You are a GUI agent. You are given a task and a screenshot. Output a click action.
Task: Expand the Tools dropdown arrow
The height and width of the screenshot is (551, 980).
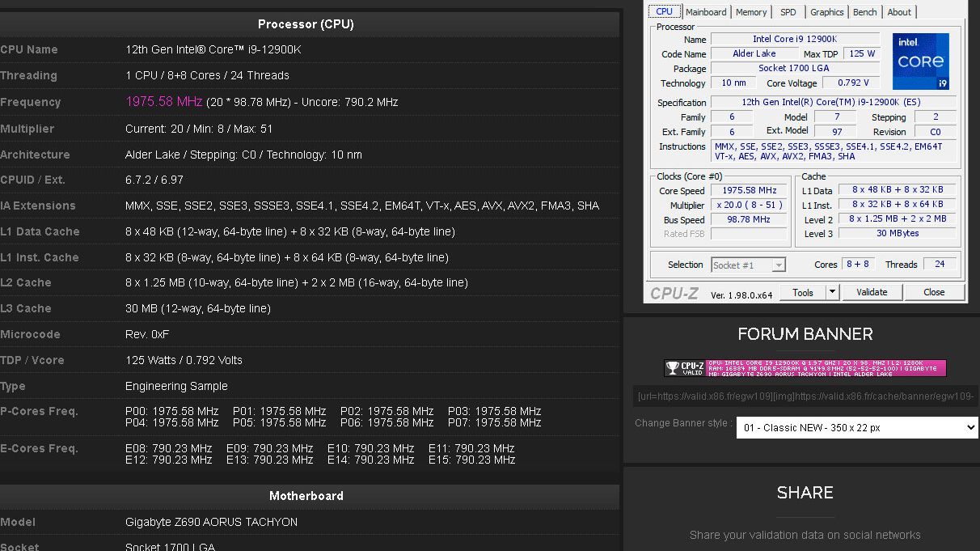[x=833, y=292]
